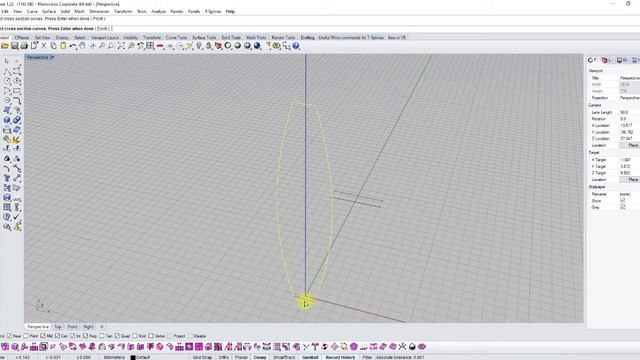Toggle the Vertex osnap checkbox
This screenshot has width=640, height=360.
coord(151,336)
